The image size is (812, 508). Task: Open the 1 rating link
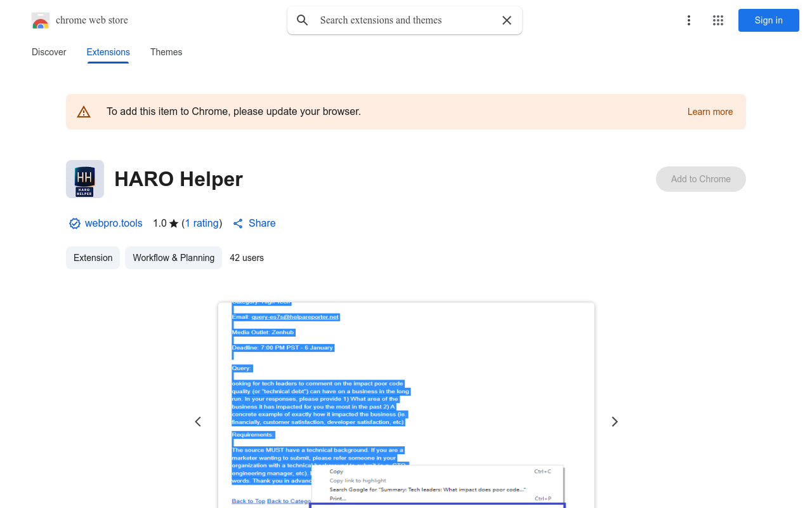(x=202, y=224)
